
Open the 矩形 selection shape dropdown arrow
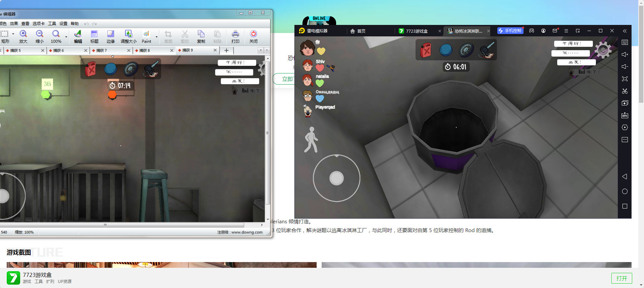tap(13, 34)
